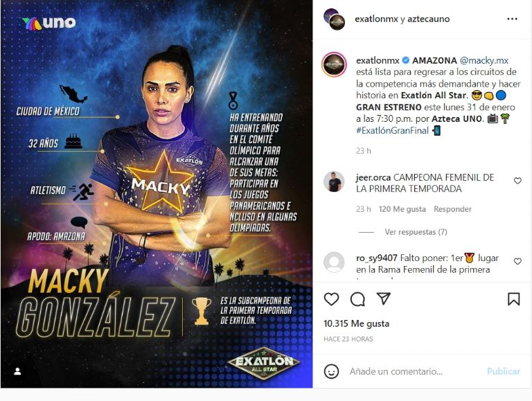Screen dimensions: 532x401
Task: View 120 Me gusta on comment
Action: (402, 209)
